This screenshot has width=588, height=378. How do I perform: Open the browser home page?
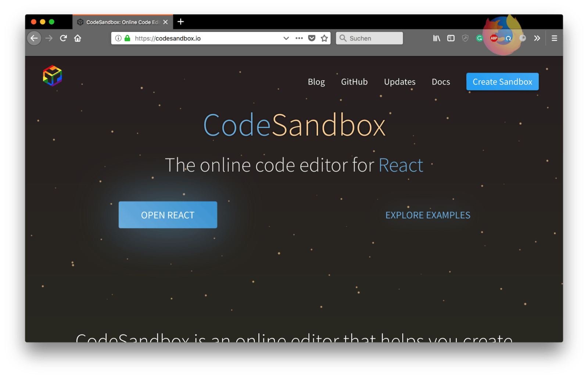click(78, 38)
